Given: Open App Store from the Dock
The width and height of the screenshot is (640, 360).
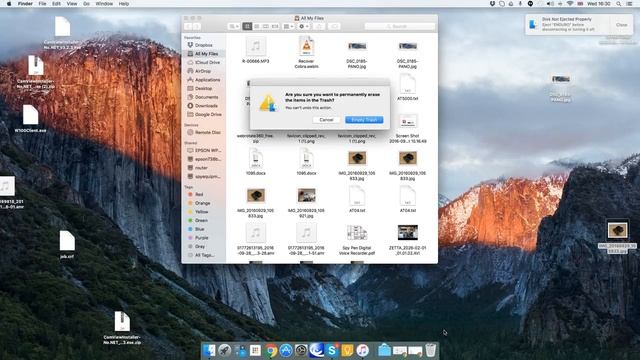Looking at the screenshot, I should (286, 350).
